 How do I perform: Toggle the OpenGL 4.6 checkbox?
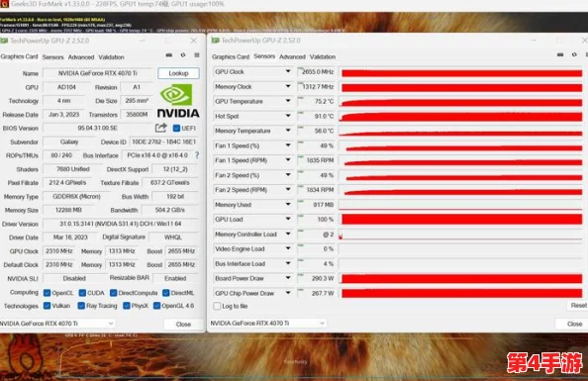[156, 306]
